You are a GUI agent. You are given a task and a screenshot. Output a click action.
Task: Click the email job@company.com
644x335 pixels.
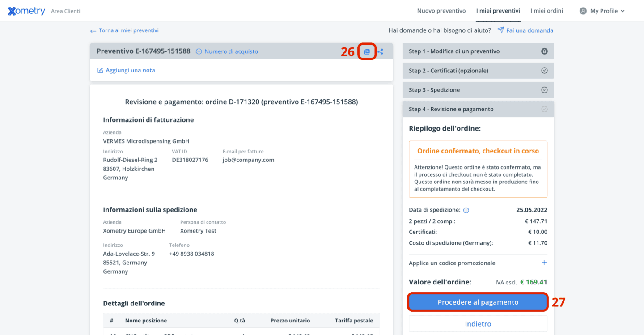click(249, 160)
